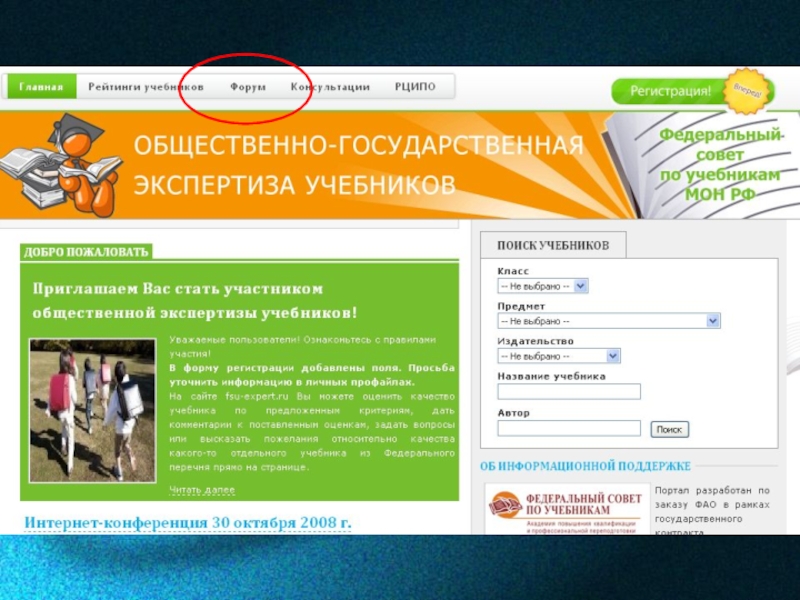Click the yellow Вперед! badge
Image resolution: width=800 pixels, height=600 pixels.
747,92
